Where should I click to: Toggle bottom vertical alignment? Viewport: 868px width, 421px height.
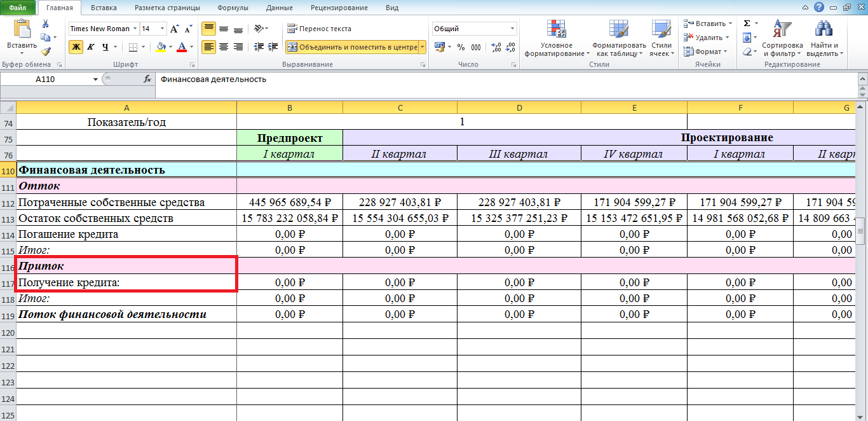point(238,29)
